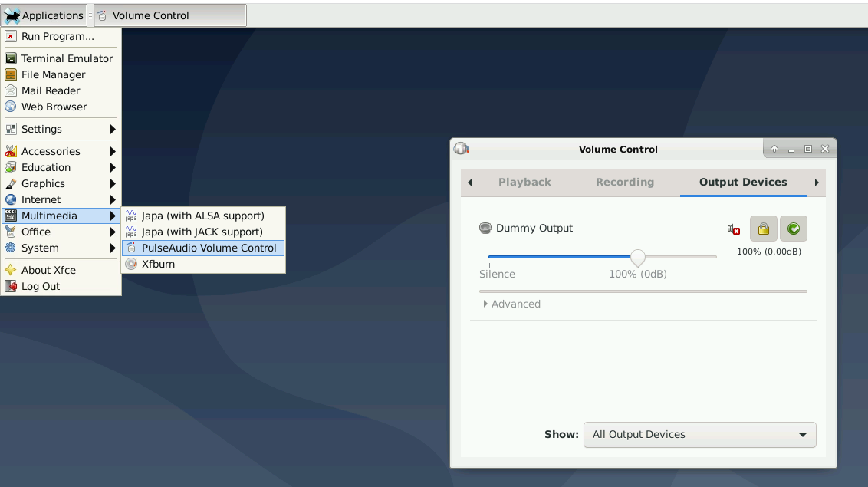Click the Volume Control window title icon

click(461, 148)
